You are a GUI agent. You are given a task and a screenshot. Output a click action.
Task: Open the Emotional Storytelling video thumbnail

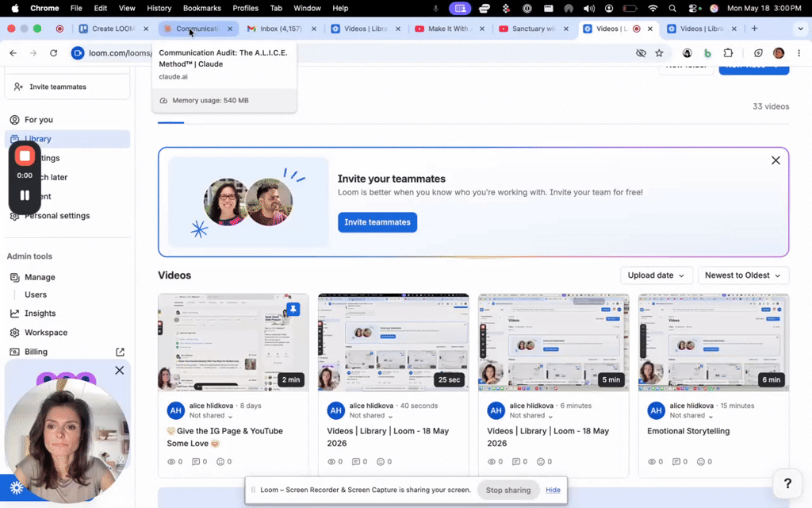714,343
